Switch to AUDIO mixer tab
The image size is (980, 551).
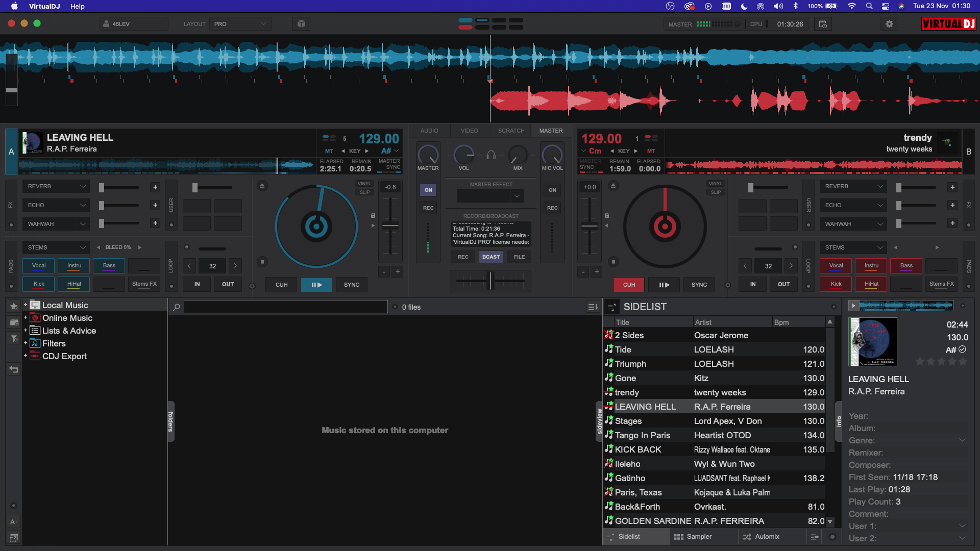(429, 131)
